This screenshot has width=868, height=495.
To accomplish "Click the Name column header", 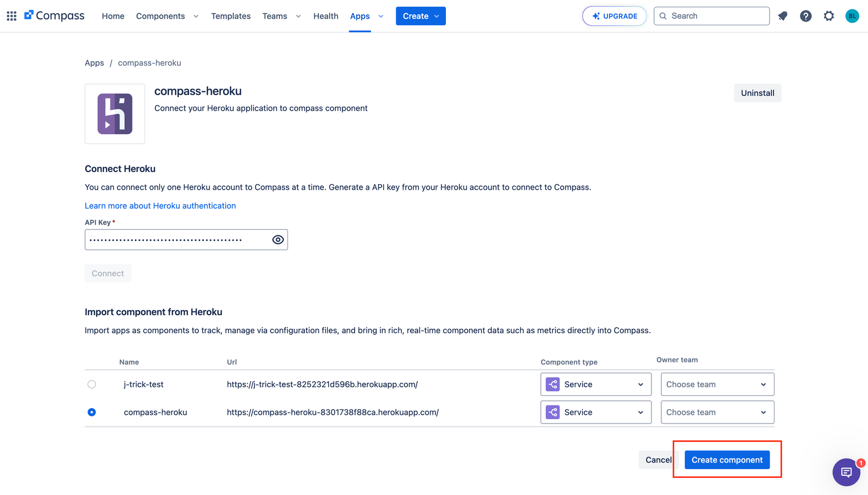I will click(x=129, y=362).
